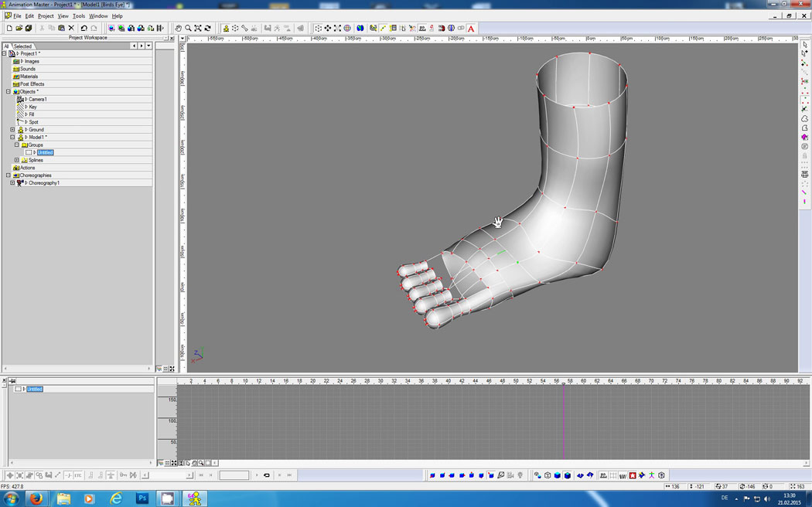The width and height of the screenshot is (812, 507).
Task: Toggle the Untitled group color box in tree
Action: tap(29, 153)
